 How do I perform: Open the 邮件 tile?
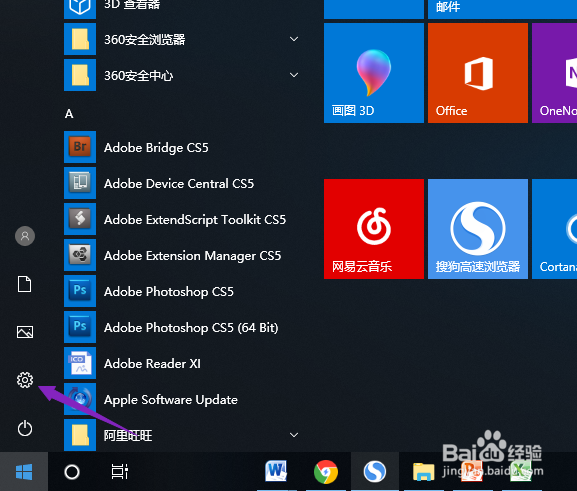(502, 9)
